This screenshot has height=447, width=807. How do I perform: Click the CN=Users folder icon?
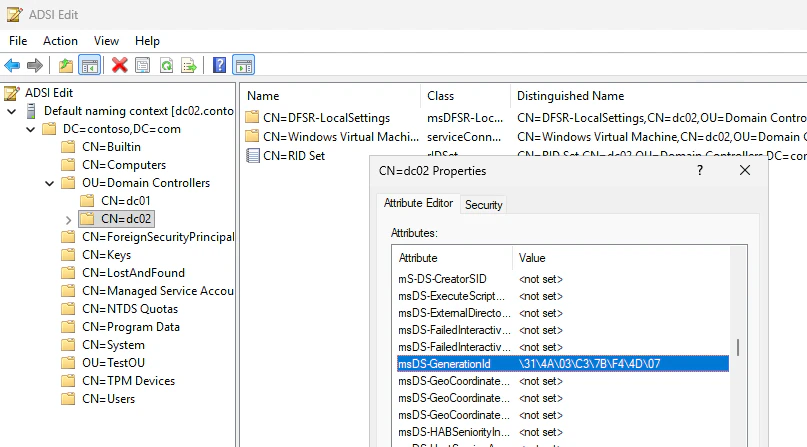pos(68,399)
